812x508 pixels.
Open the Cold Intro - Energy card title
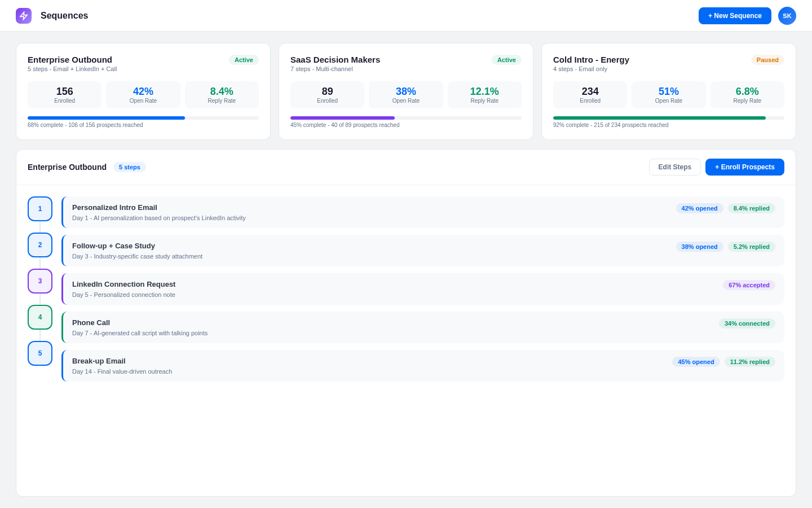point(591,60)
